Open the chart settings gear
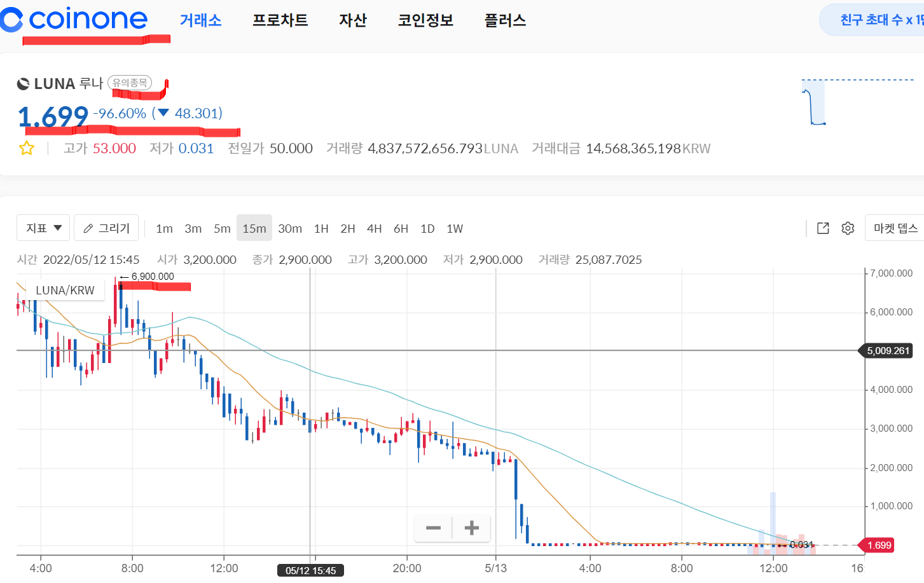The image size is (924, 583). pos(848,228)
